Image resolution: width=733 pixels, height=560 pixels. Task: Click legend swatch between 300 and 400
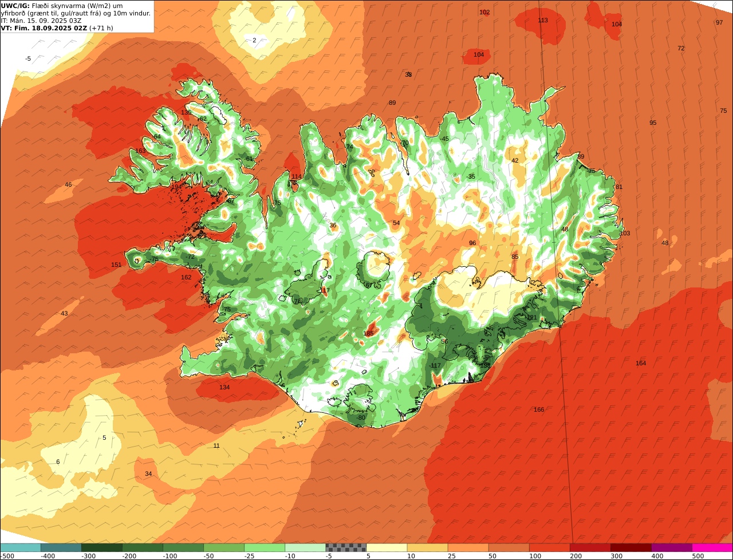point(630,547)
